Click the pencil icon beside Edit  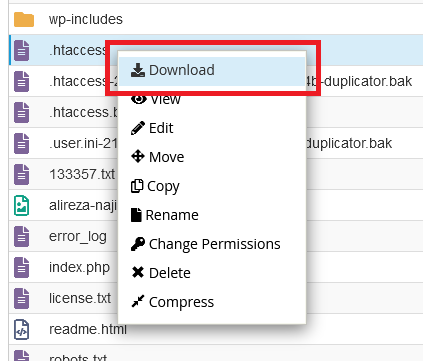[138, 128]
